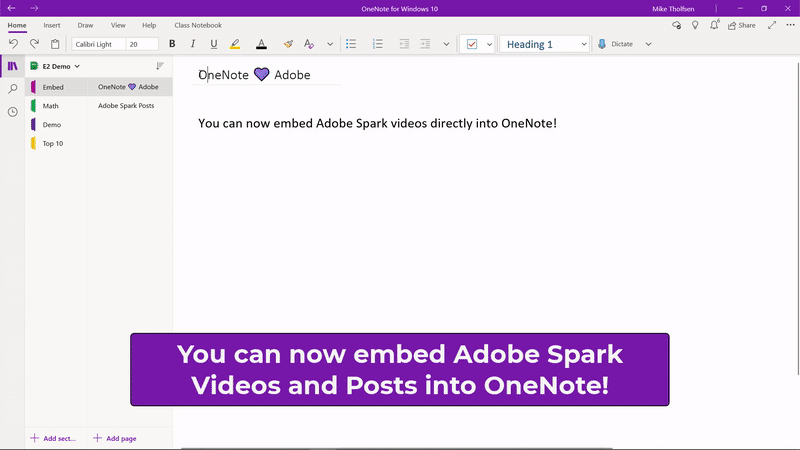Click the Undo icon
This screenshot has width=800, height=450.
[13, 44]
